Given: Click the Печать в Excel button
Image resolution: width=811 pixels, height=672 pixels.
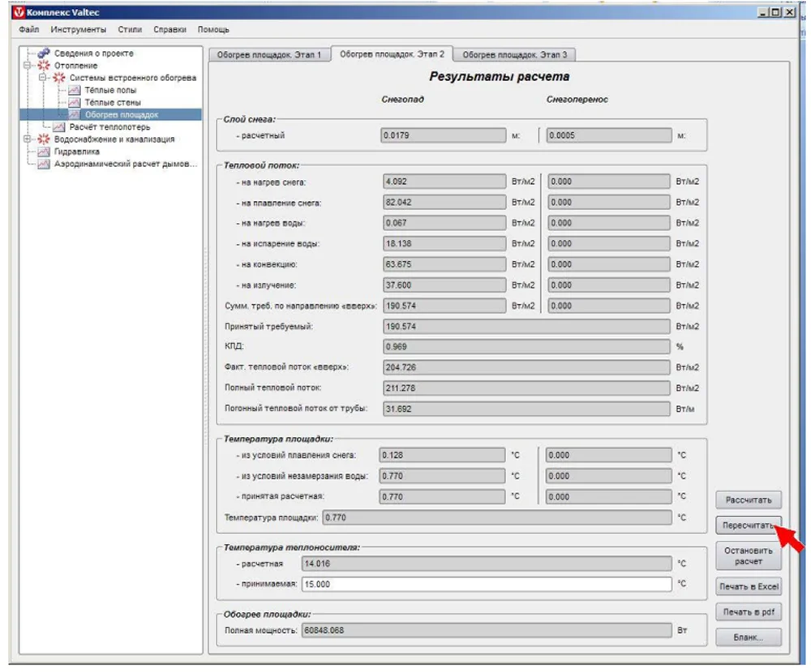Looking at the screenshot, I should 748,586.
